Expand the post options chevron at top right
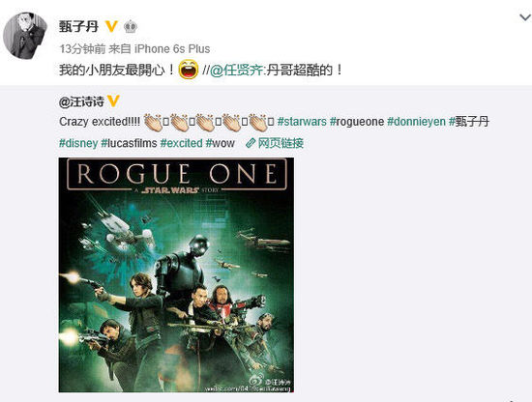This screenshot has width=532, height=402. [525, 17]
